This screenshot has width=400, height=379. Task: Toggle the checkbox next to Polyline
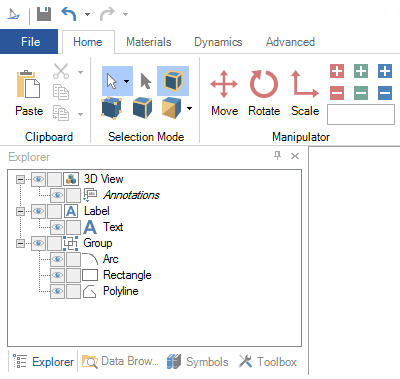[73, 291]
